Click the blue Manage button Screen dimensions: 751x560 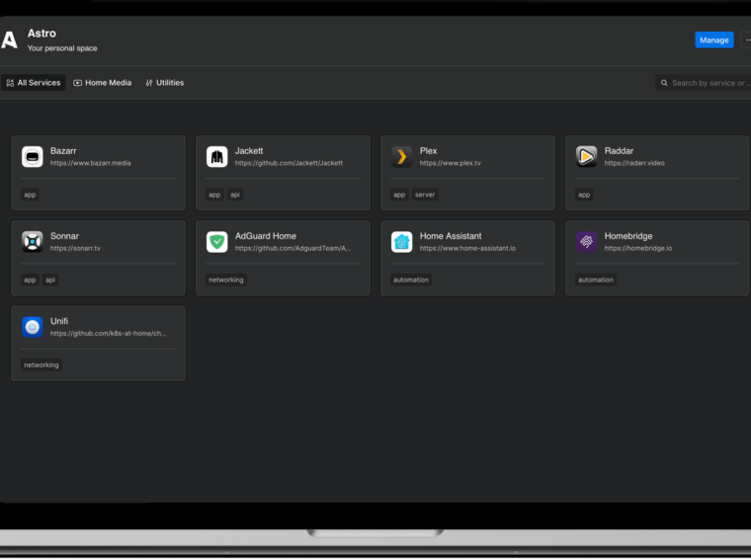(x=713, y=40)
